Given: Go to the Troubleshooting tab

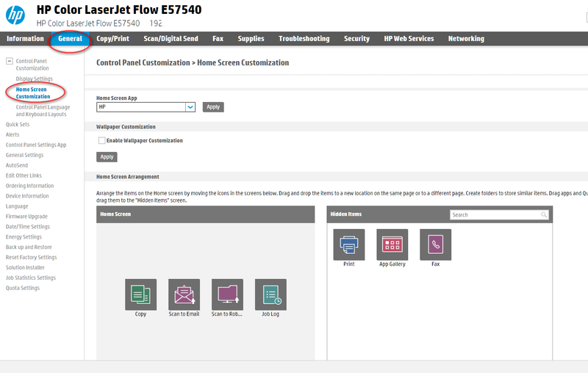Looking at the screenshot, I should [x=304, y=39].
